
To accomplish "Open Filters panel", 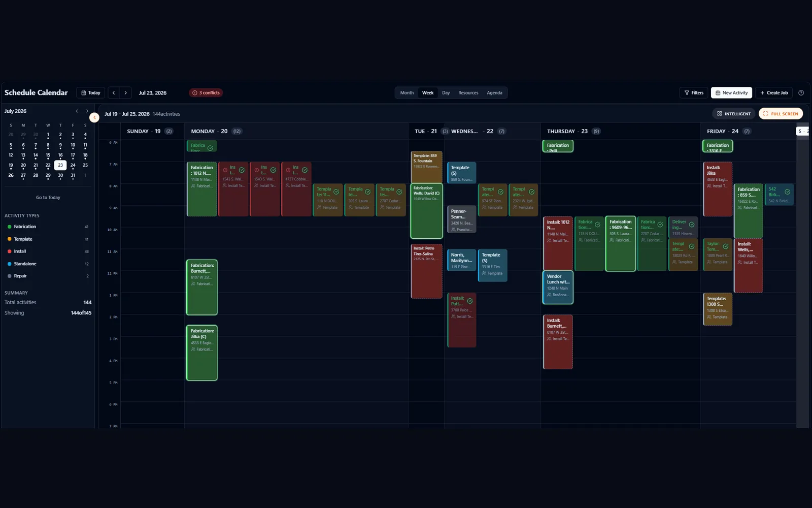I will click(x=694, y=93).
